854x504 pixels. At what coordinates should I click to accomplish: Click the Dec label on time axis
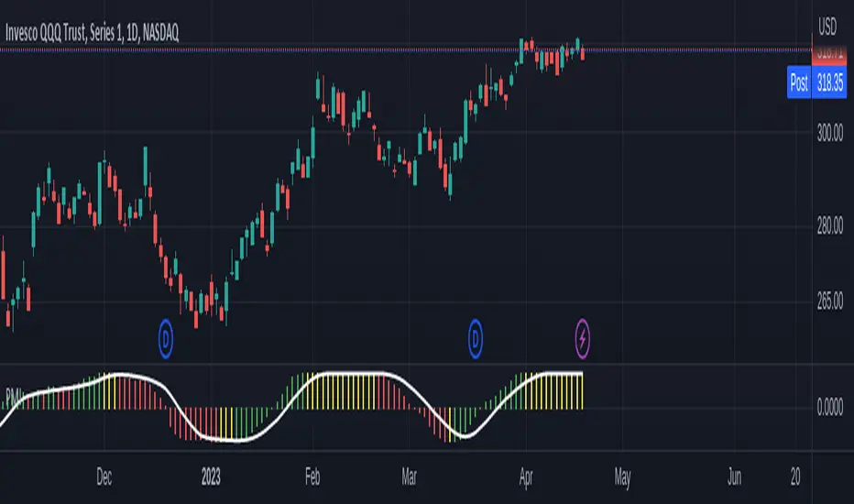[104, 477]
